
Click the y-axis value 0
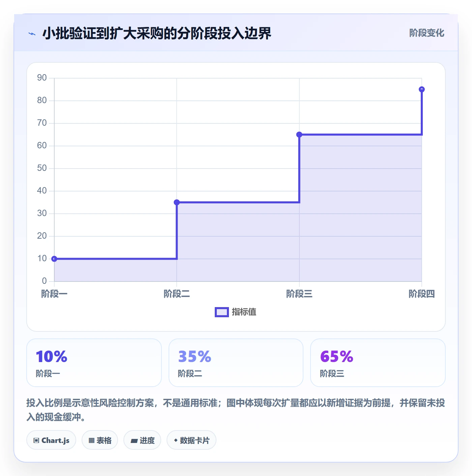(44, 281)
